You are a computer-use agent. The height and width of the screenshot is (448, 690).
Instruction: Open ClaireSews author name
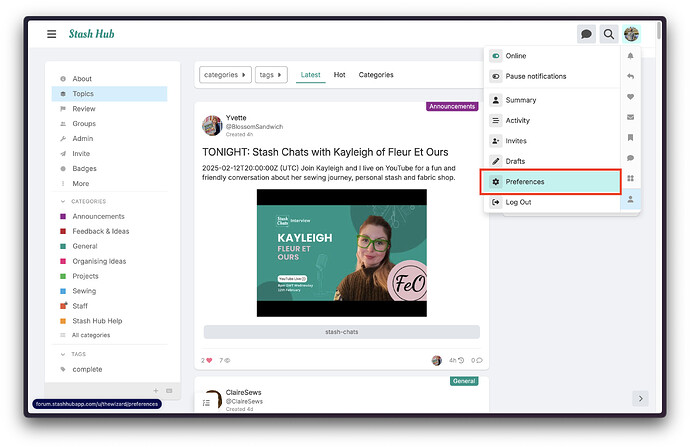(x=243, y=392)
